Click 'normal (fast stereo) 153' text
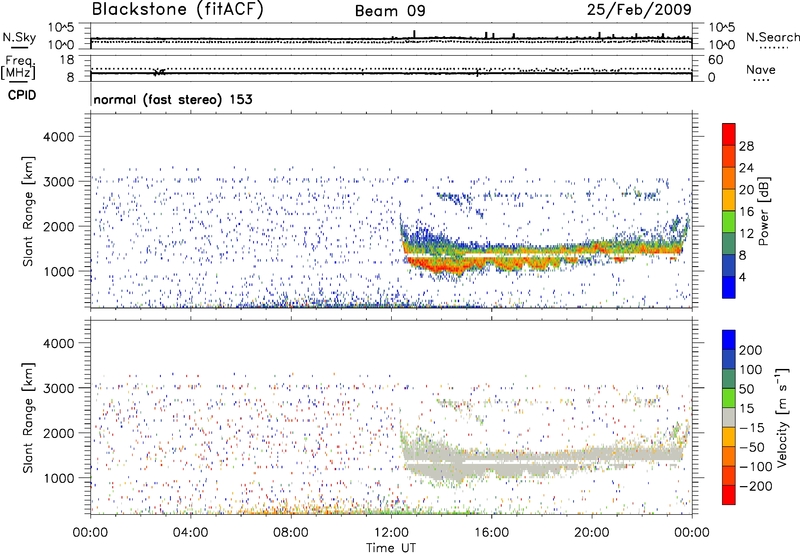Viewport: 800px width, 554px height. click(x=173, y=99)
